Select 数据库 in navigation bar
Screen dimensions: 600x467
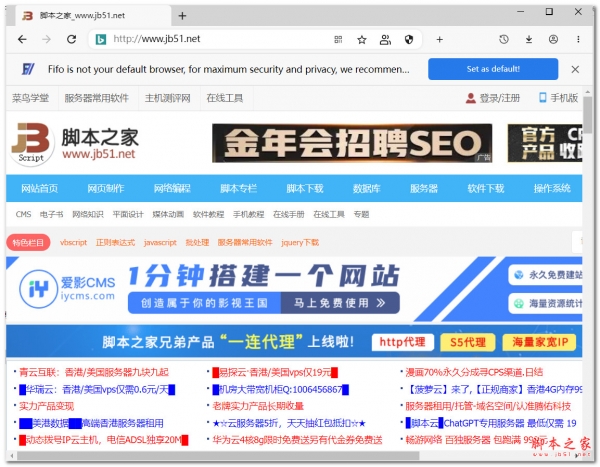[367, 188]
